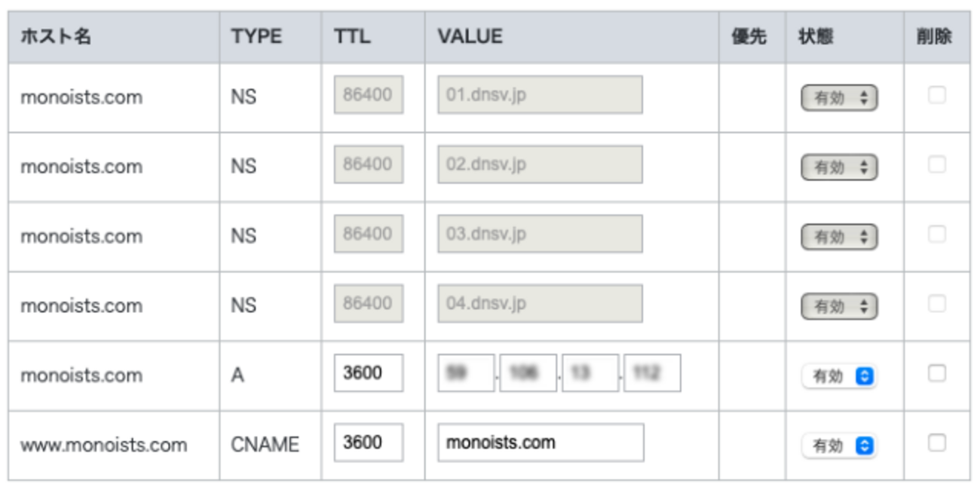
Task: Open status dropdown for 03.dnsv.jp row
Action: point(839,237)
